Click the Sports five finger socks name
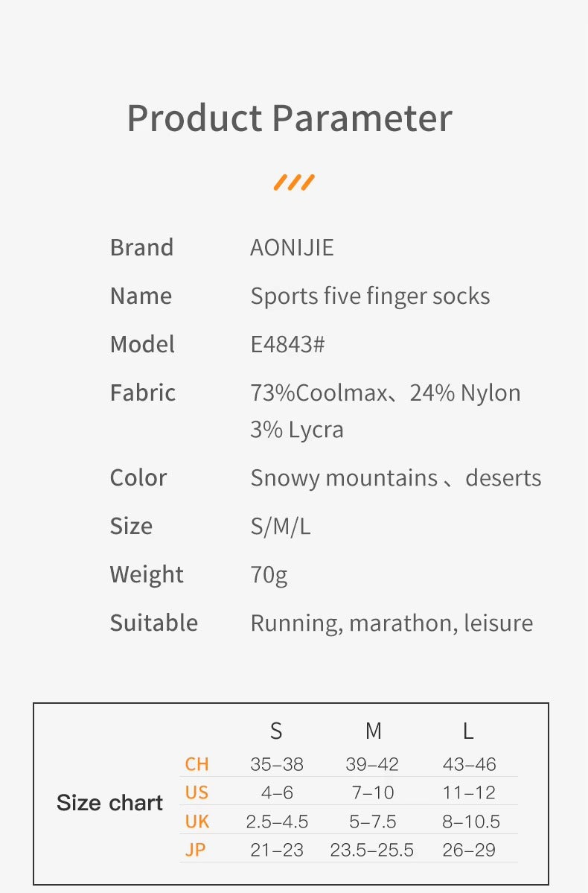588x893 pixels. pyautogui.click(x=370, y=296)
